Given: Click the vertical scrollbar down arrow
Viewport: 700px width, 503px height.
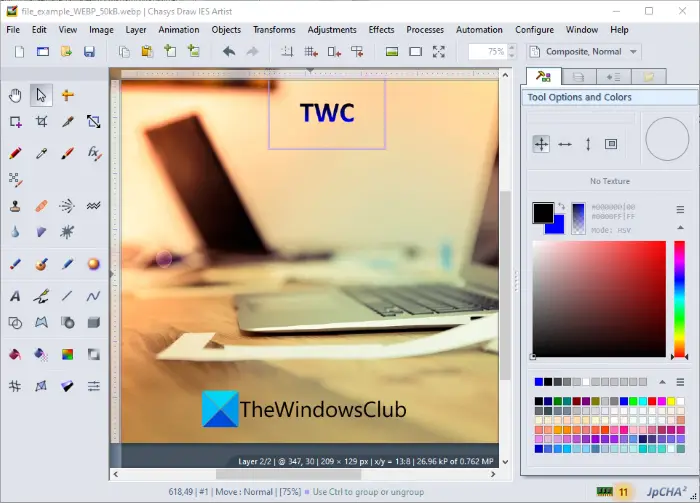Looking at the screenshot, I should [x=505, y=462].
